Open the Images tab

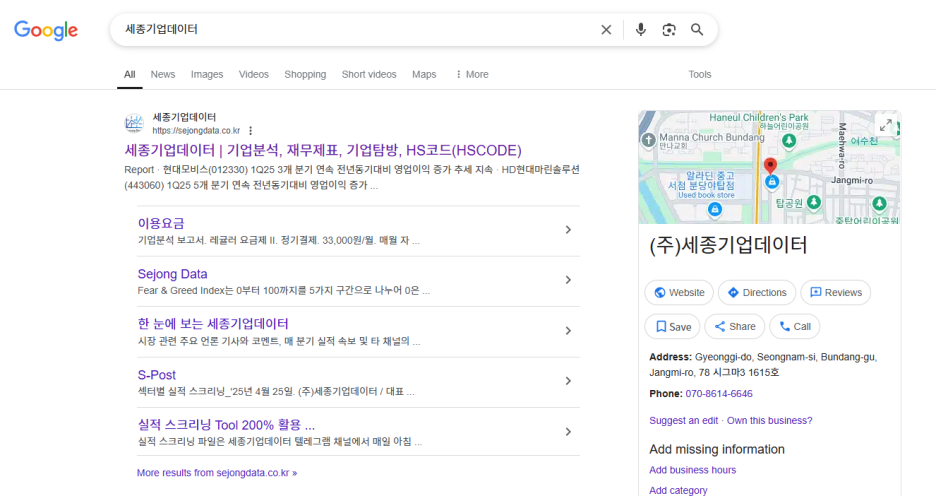click(x=207, y=75)
